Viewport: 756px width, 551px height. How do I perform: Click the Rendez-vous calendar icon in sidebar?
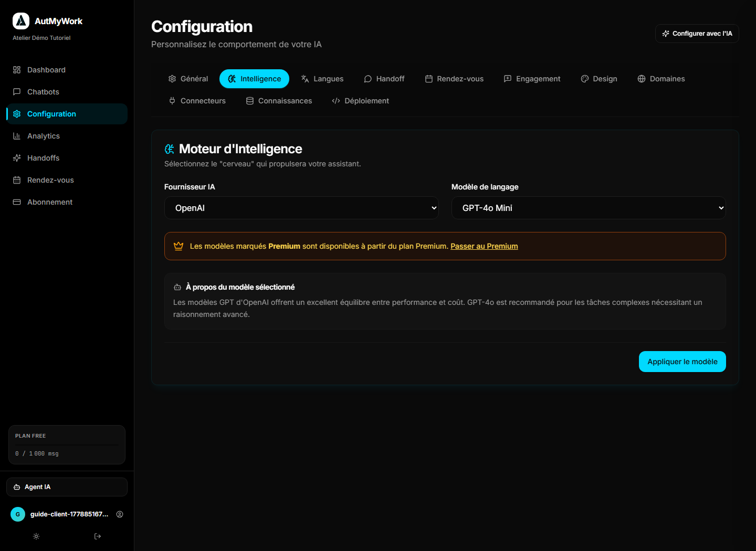pyautogui.click(x=17, y=180)
